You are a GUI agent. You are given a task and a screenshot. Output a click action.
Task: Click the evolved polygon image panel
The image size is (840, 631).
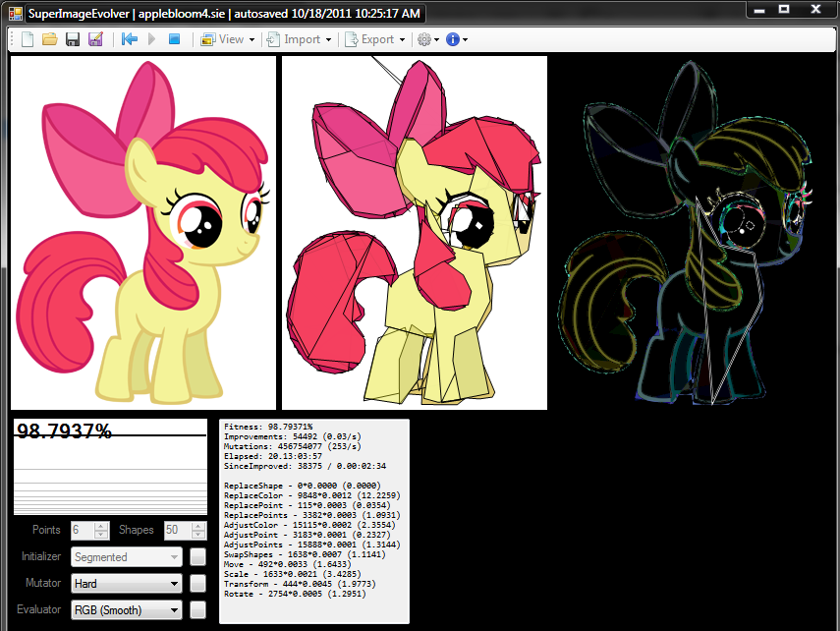(415, 233)
